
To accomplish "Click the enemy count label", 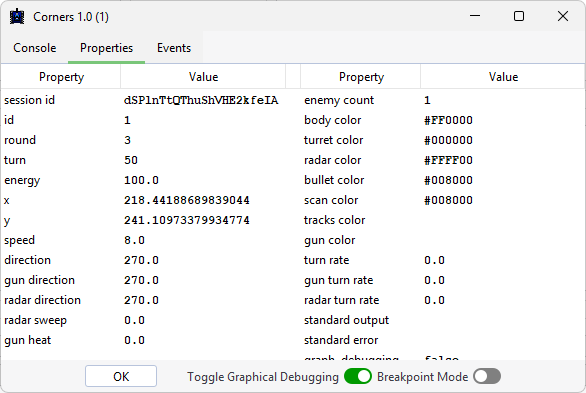I will pyautogui.click(x=339, y=100).
